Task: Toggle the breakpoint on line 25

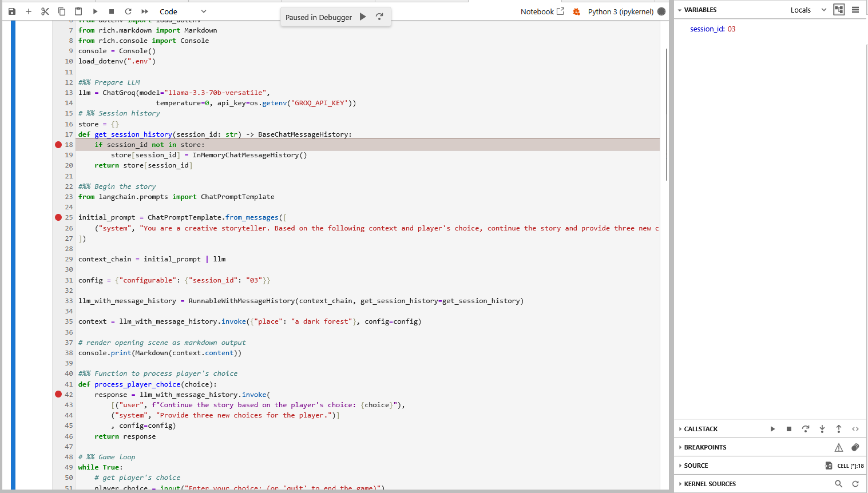Action: (x=58, y=217)
